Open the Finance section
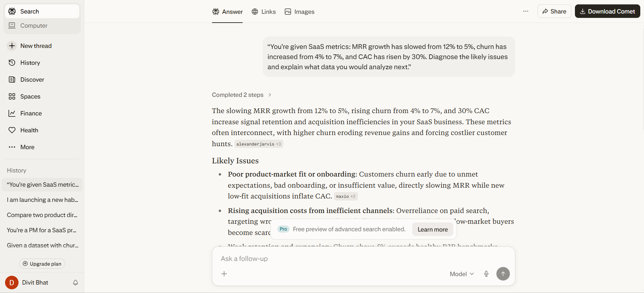 [31, 113]
